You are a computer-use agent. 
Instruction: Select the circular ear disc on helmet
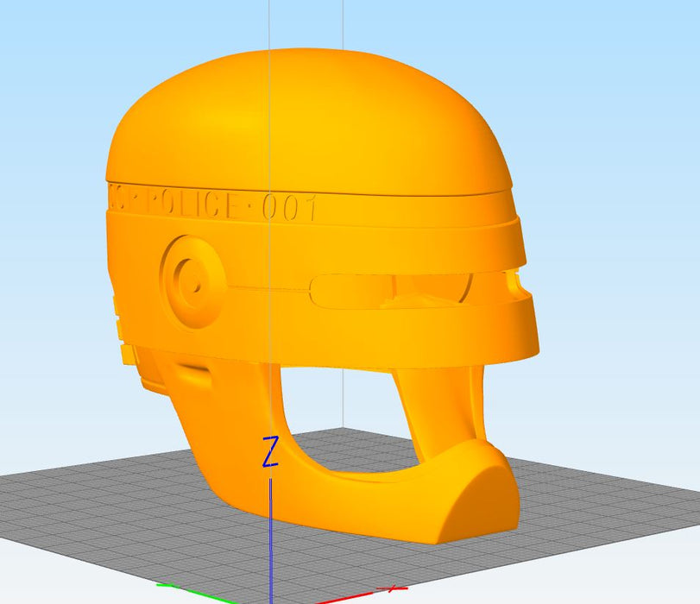(193, 282)
